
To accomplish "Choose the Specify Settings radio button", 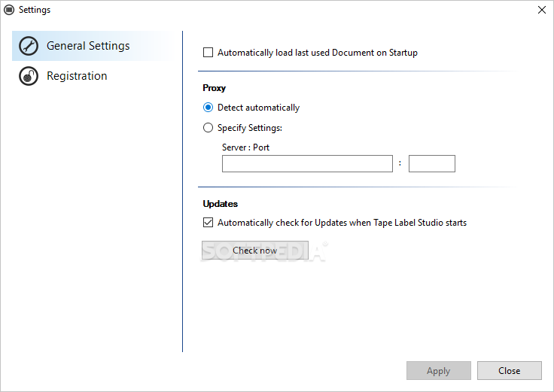I will (208, 127).
